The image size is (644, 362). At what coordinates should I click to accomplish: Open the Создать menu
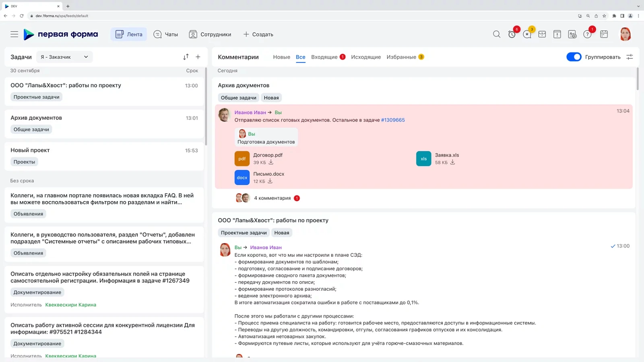tap(258, 34)
